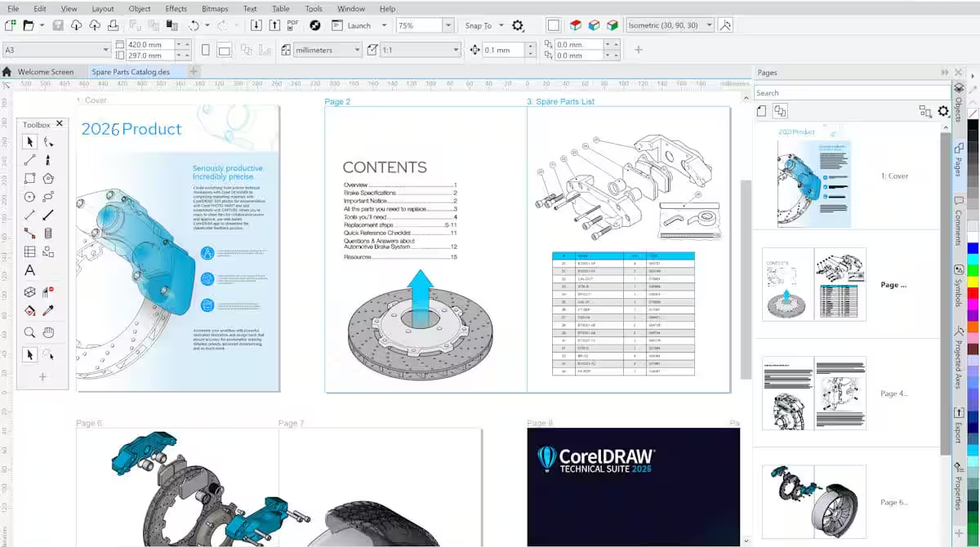Select the Interactive Fill bucket tool
Image resolution: width=980 pixels, height=547 pixels.
29,310
